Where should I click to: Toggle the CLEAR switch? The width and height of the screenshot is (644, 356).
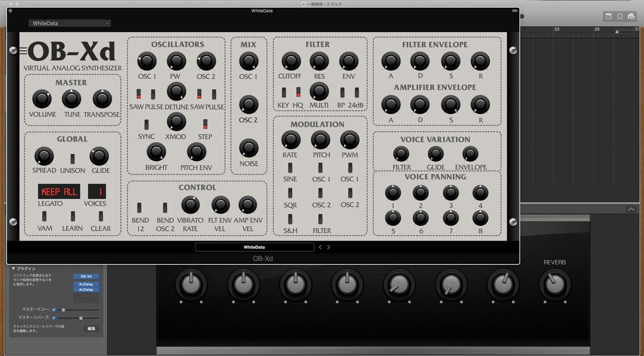pos(100,216)
